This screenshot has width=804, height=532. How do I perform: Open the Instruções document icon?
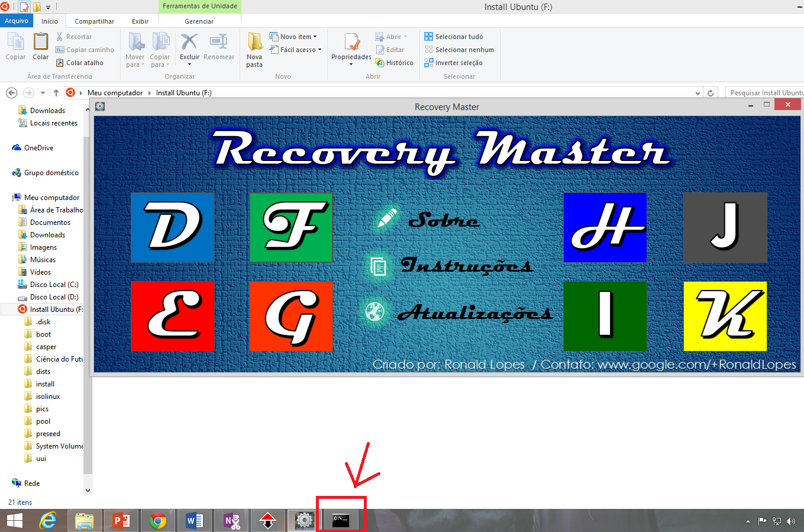378,266
